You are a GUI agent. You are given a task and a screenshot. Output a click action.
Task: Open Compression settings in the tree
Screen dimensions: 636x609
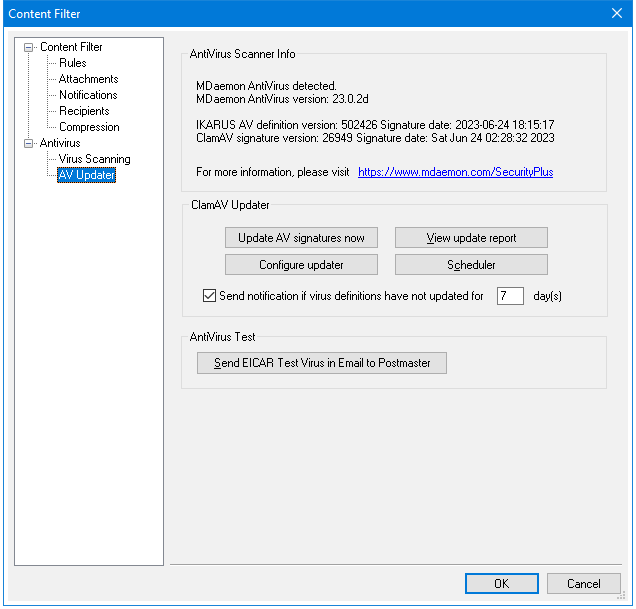(89, 127)
